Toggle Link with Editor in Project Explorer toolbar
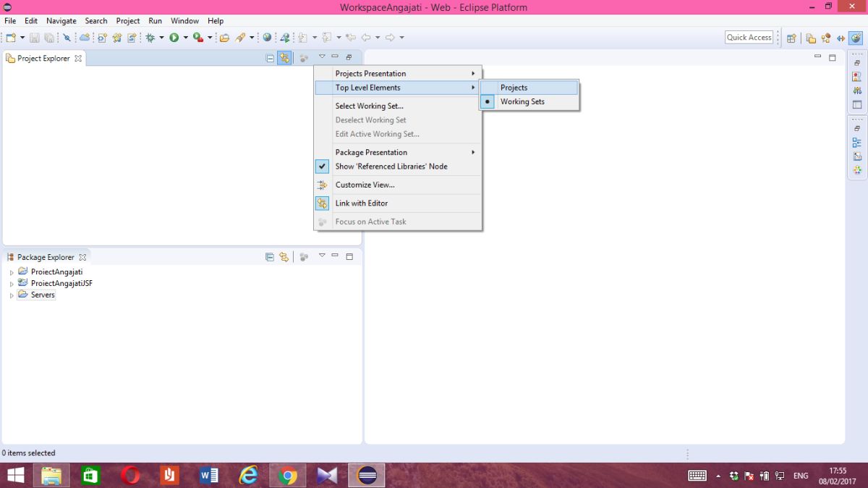The width and height of the screenshot is (868, 488). 284,58
